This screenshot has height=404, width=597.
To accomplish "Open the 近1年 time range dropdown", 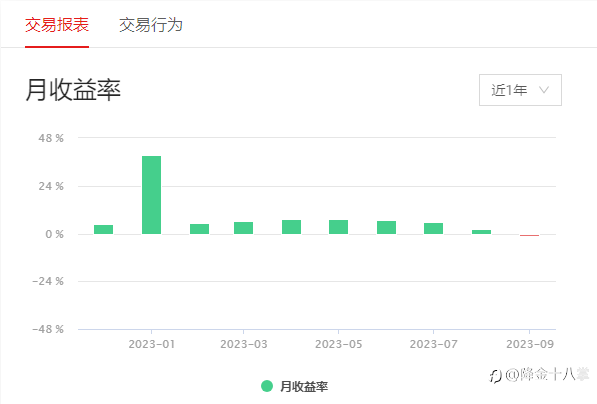I will (x=520, y=90).
